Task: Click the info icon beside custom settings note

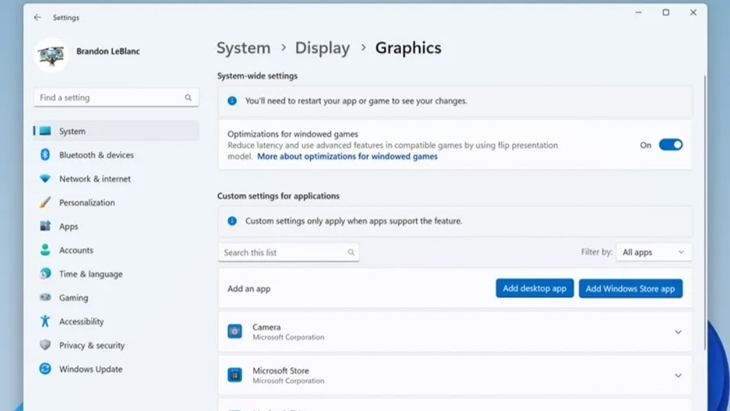Action: pyautogui.click(x=232, y=221)
